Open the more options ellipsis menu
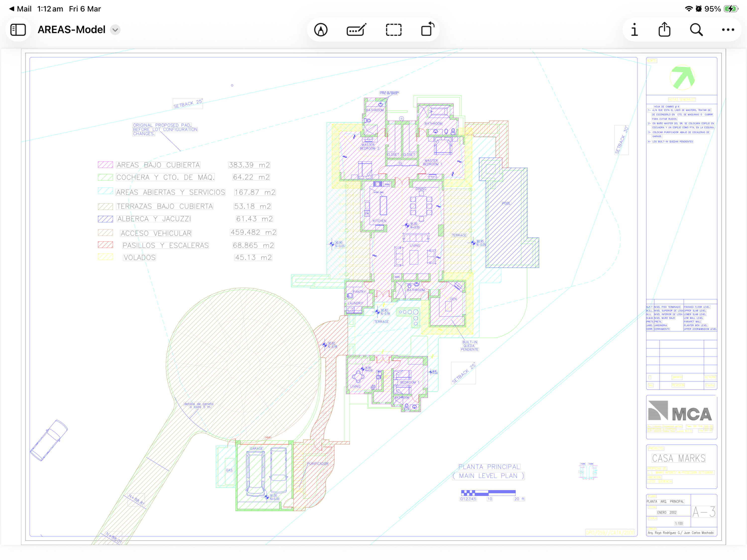Viewport: 747px width, 560px height. [x=728, y=30]
